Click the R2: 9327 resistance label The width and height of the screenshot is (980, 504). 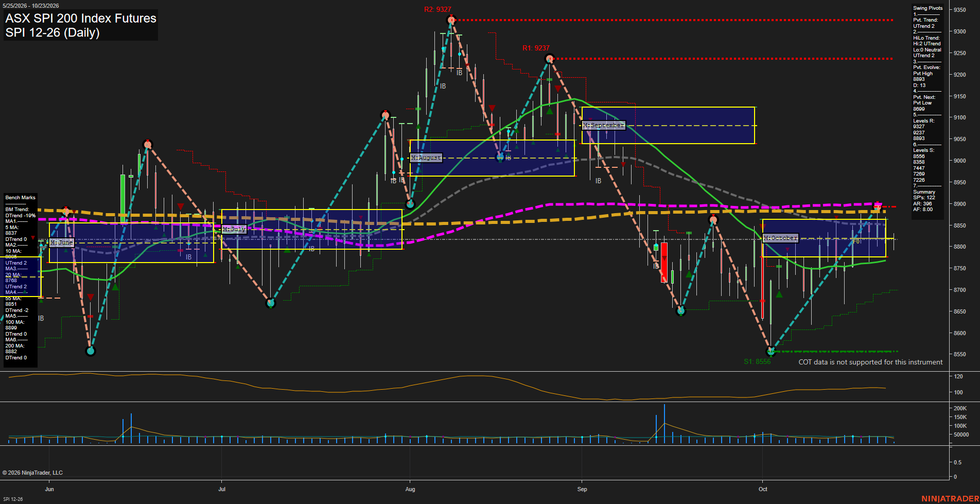pyautogui.click(x=437, y=9)
